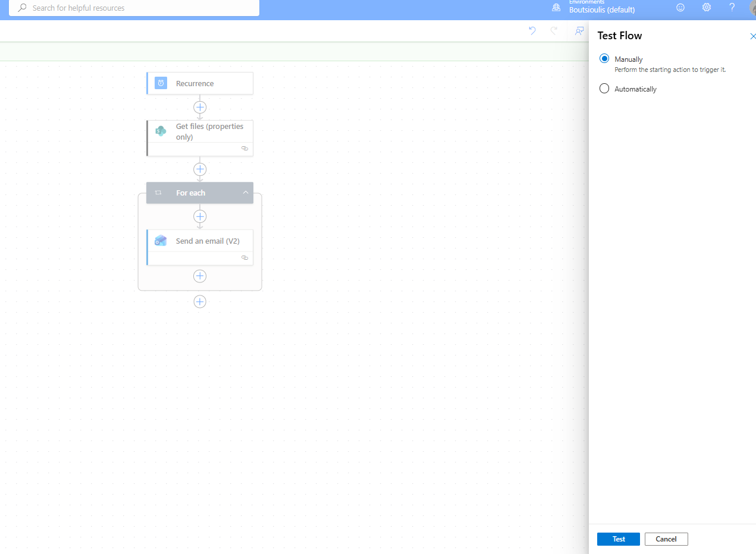The width and height of the screenshot is (756, 554).
Task: Click the Test button
Action: pyautogui.click(x=618, y=539)
